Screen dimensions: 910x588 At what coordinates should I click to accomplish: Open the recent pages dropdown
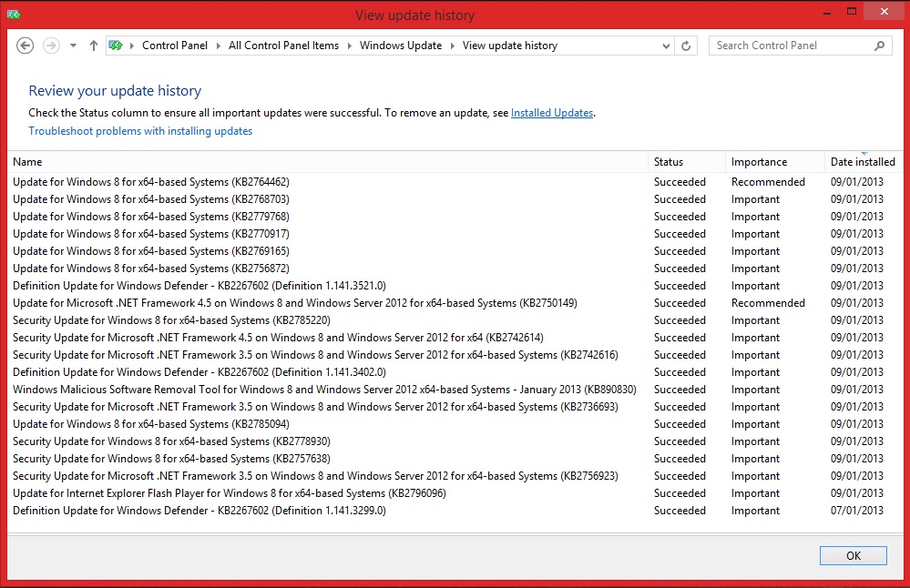click(72, 45)
